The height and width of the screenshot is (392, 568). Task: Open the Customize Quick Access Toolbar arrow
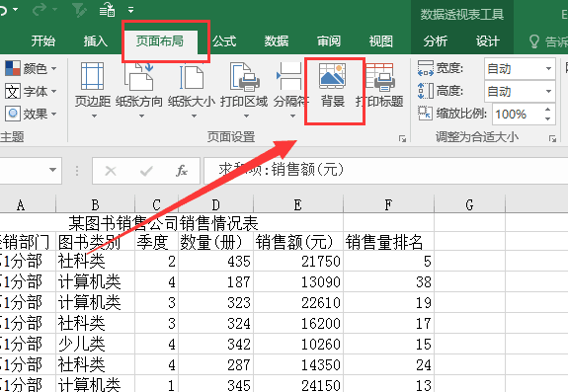[130, 10]
